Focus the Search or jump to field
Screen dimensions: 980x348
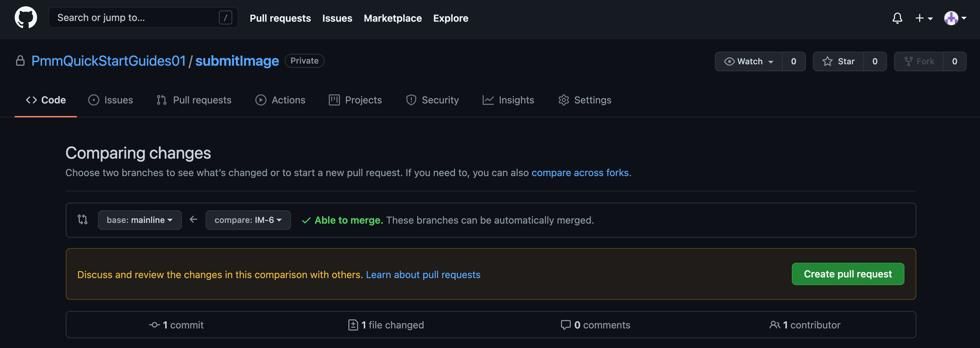(x=135, y=18)
